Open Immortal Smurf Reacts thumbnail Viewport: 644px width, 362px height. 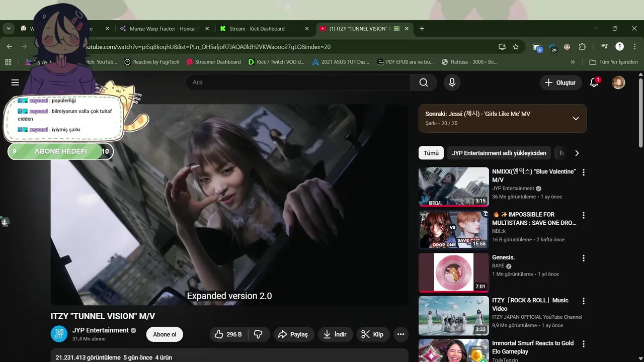[454, 350]
